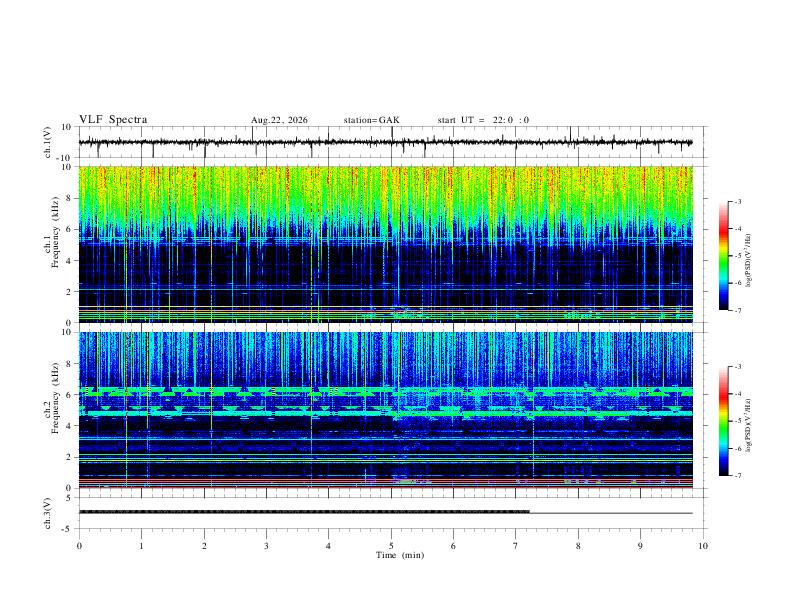Click the upper PSD color scale bar
Viewport: 792px width, 612px height.
[723, 256]
